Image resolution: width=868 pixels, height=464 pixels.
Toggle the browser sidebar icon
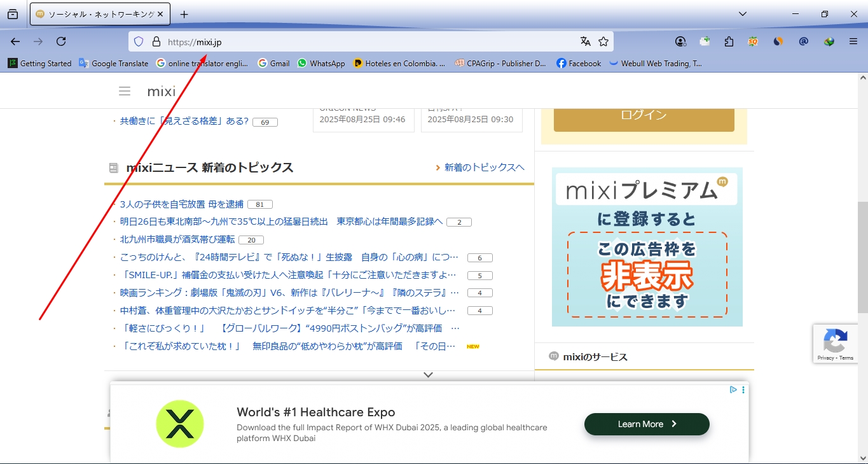(x=13, y=13)
